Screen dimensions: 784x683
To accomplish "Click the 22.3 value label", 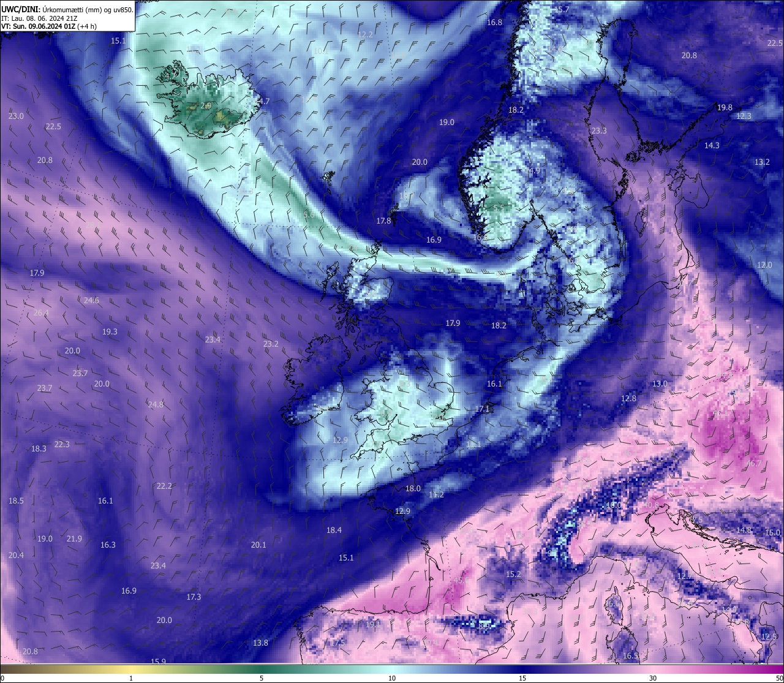I will 62,444.
